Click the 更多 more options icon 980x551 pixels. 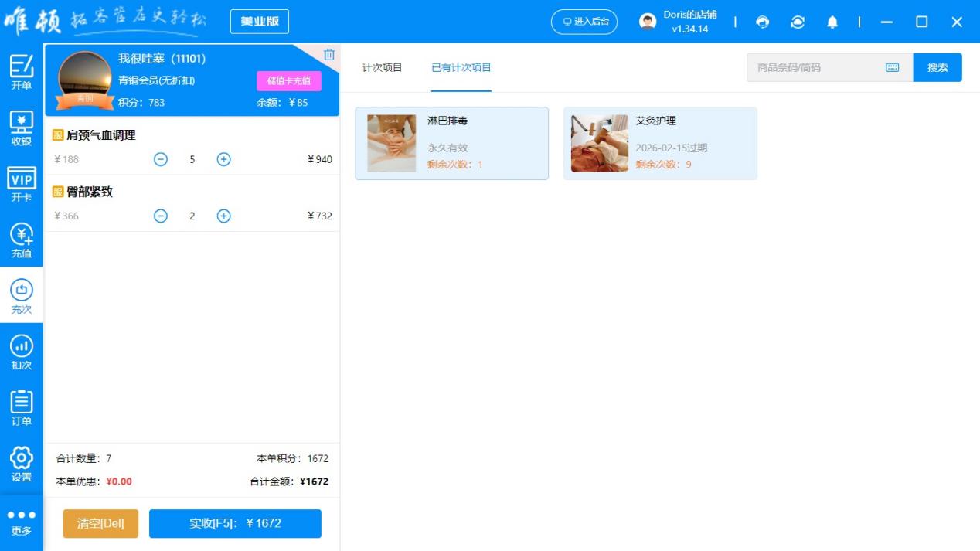[x=22, y=519]
